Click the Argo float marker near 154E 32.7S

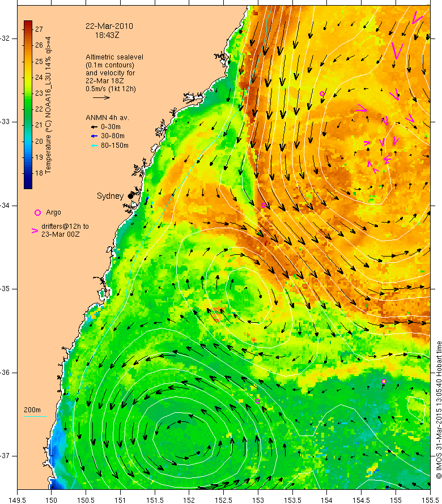click(x=322, y=94)
